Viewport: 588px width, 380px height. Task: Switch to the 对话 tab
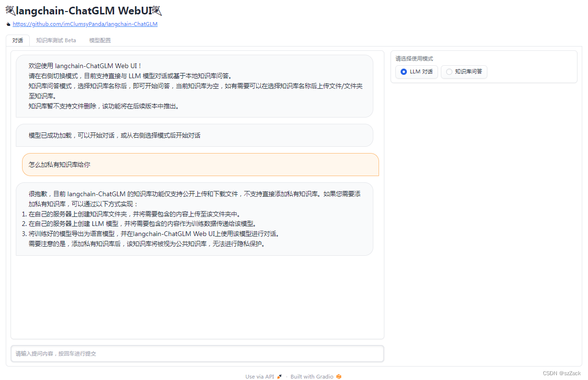pos(18,40)
